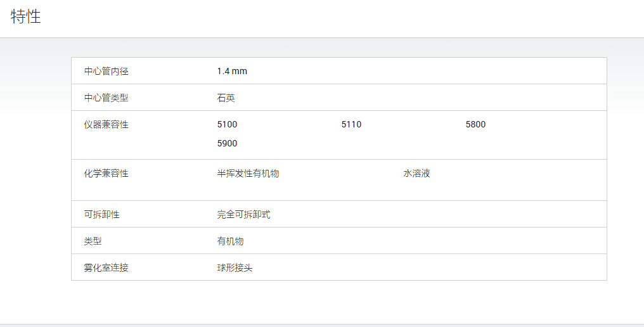
Task: Select the 仪器兼容性 label
Action: (x=106, y=124)
